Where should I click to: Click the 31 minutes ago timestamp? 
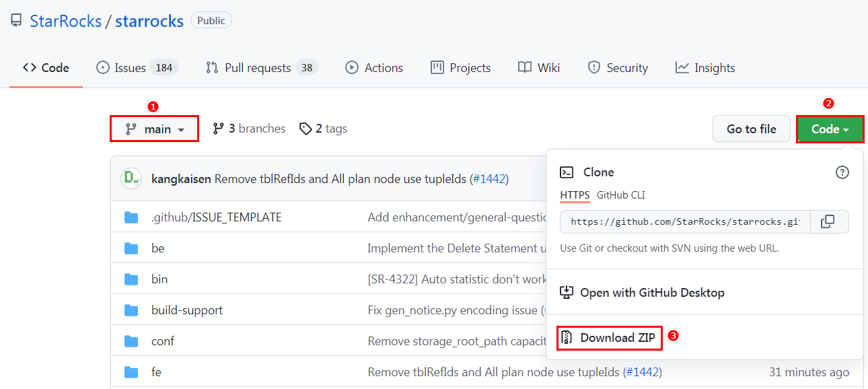809,372
